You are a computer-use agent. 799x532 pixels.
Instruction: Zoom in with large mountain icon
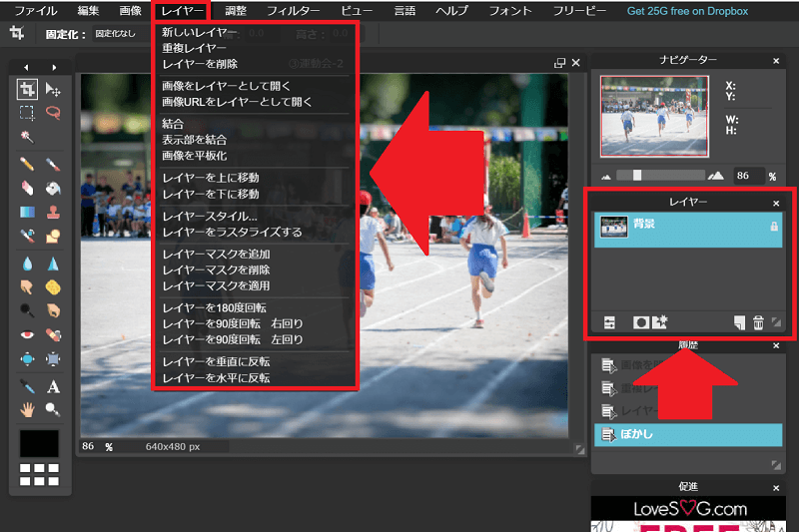[716, 176]
